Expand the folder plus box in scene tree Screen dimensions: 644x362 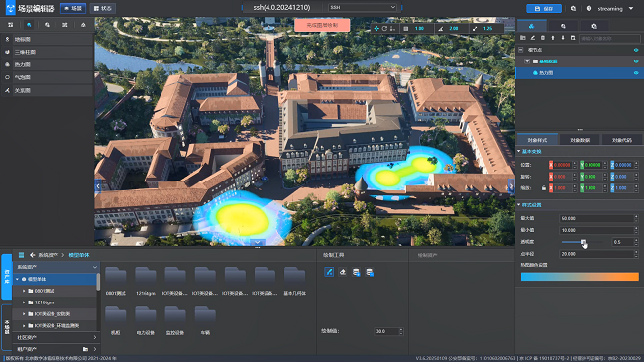[527, 61]
